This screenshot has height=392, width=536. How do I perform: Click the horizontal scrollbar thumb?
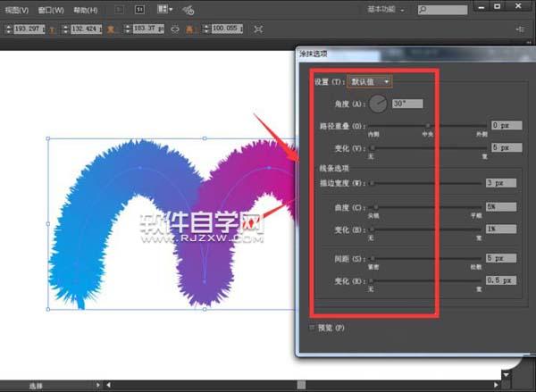point(301,385)
